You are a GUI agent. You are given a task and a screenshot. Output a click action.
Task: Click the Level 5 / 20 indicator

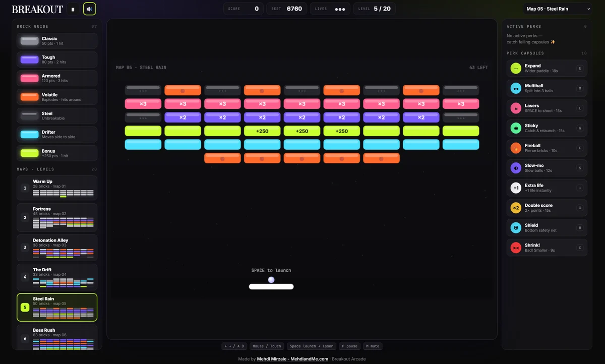click(375, 9)
